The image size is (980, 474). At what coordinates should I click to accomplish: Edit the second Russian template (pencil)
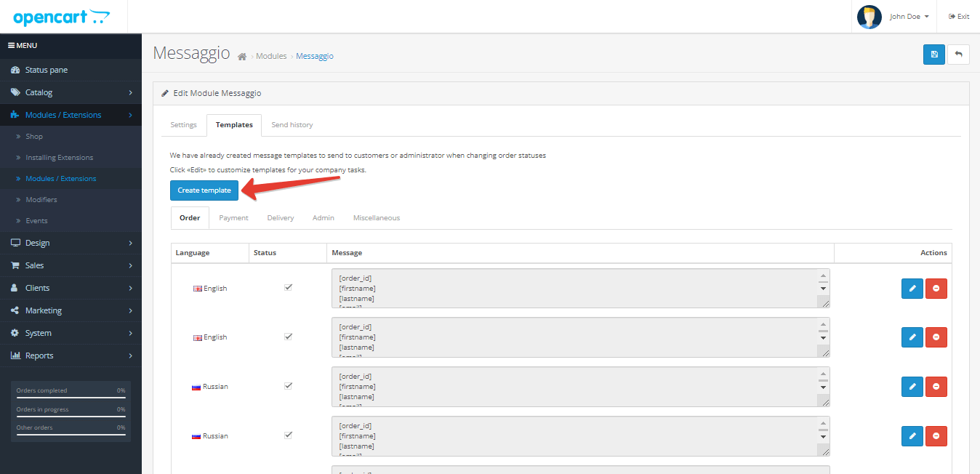click(x=912, y=436)
